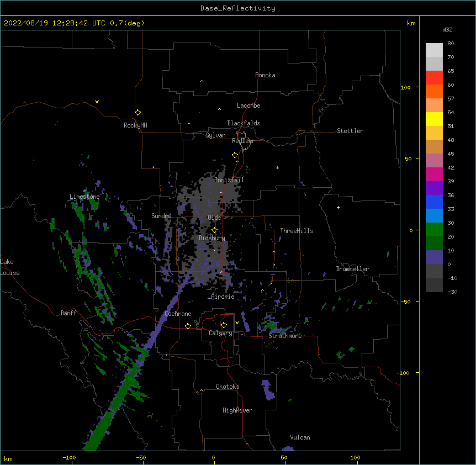Click the yellow diamond marker below Cochrane
Viewport: 476px width, 465px height.
(188, 326)
